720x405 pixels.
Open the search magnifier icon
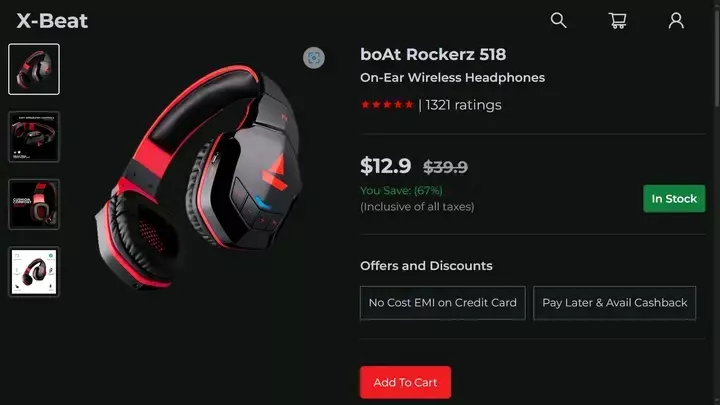pos(558,20)
